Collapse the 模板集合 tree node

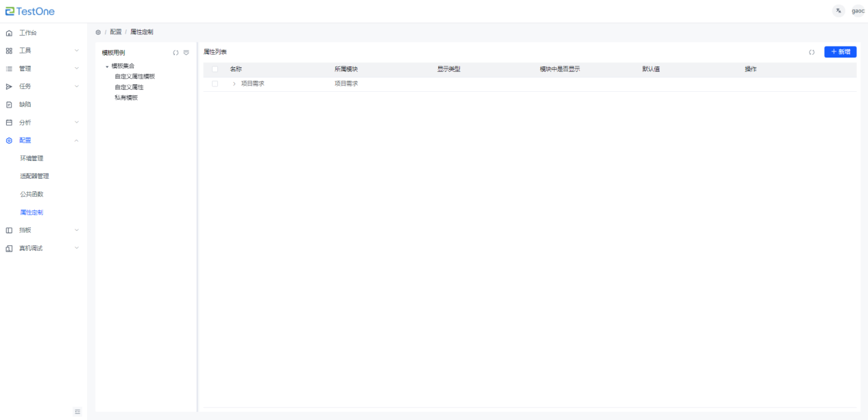(x=107, y=66)
